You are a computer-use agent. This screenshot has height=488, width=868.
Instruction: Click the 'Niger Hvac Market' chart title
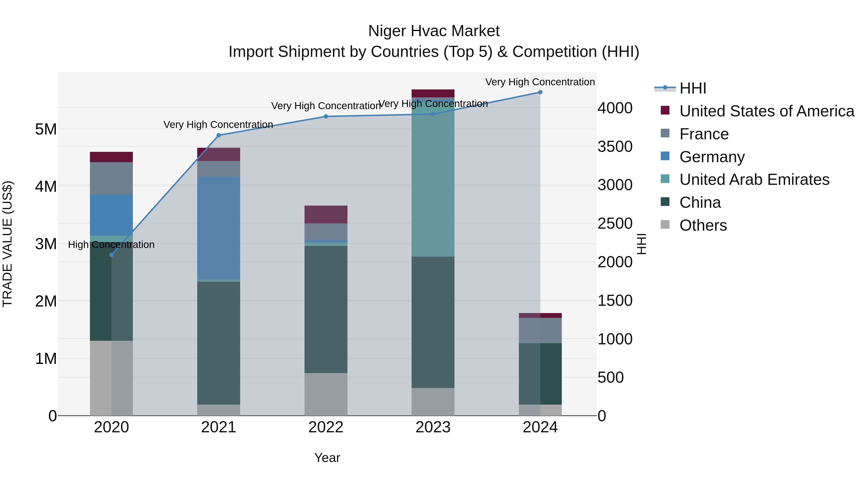coord(434,31)
